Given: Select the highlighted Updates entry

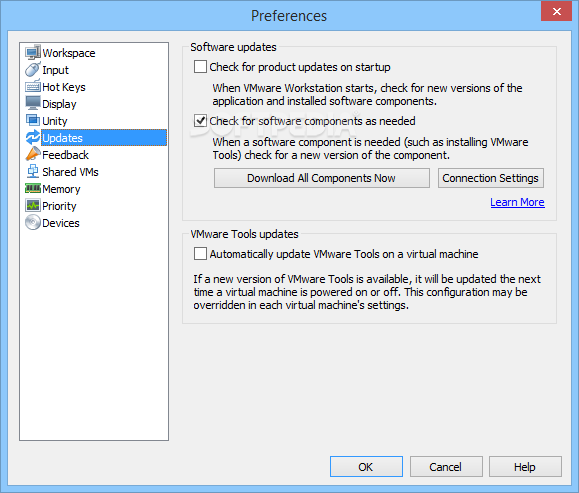Looking at the screenshot, I should (104, 138).
